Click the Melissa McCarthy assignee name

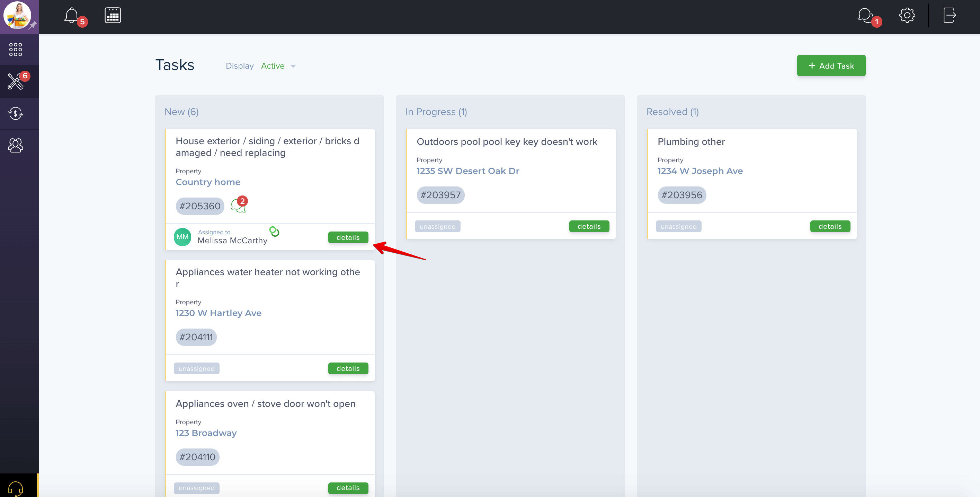(x=232, y=240)
